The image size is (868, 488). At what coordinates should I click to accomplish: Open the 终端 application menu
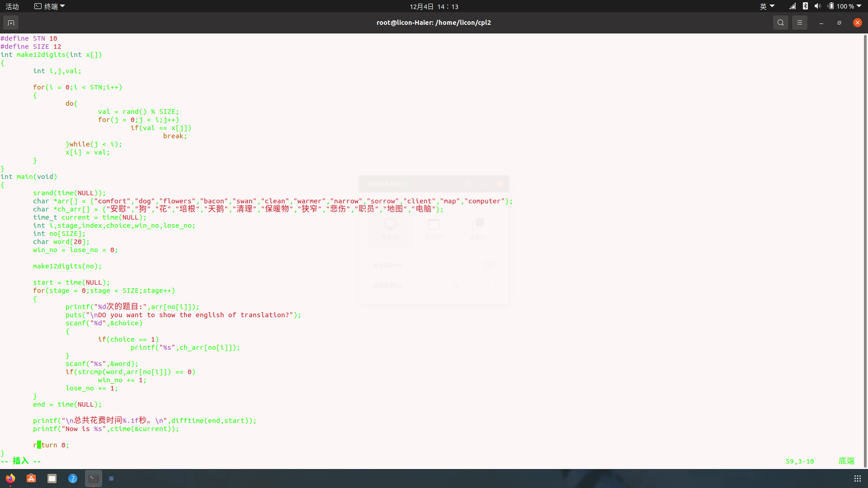50,6
